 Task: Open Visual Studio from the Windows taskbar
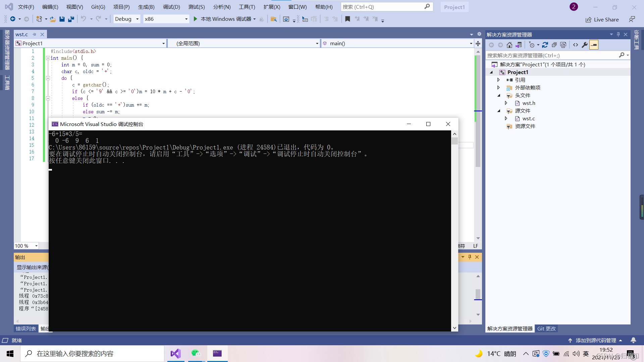pos(176,354)
